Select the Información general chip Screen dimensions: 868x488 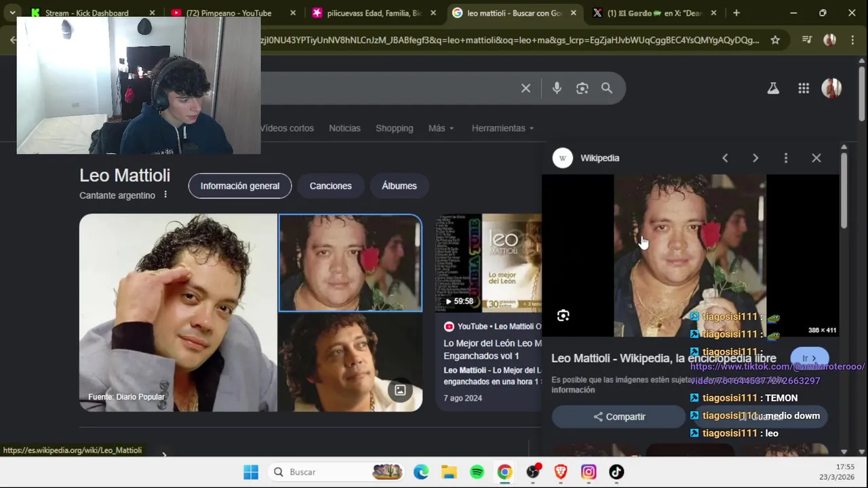tap(240, 186)
